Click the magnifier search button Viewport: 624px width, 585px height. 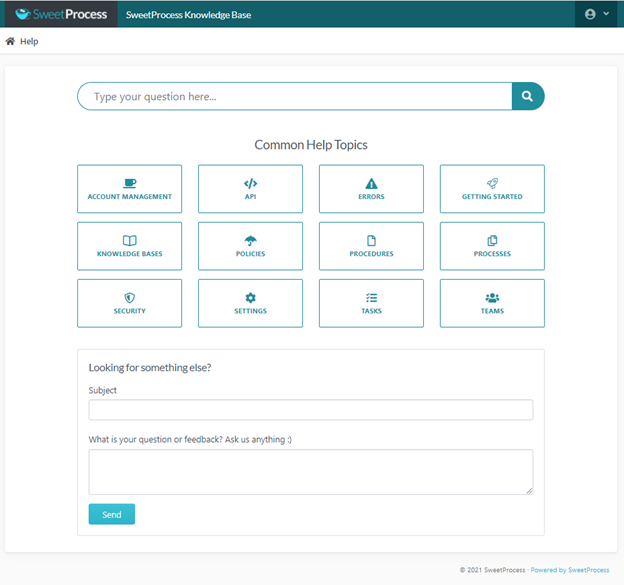pyautogui.click(x=528, y=96)
